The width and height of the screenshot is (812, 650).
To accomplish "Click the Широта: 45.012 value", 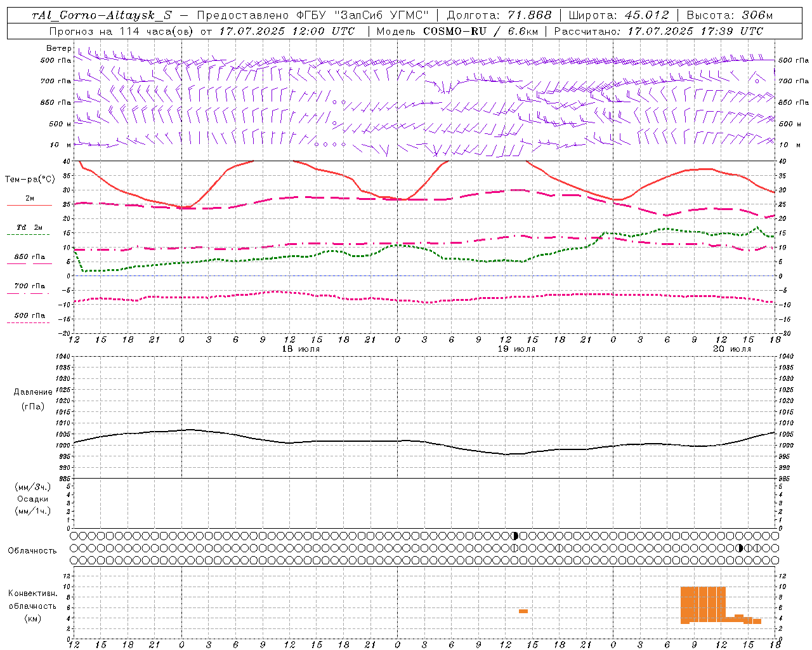I will 619,15.
